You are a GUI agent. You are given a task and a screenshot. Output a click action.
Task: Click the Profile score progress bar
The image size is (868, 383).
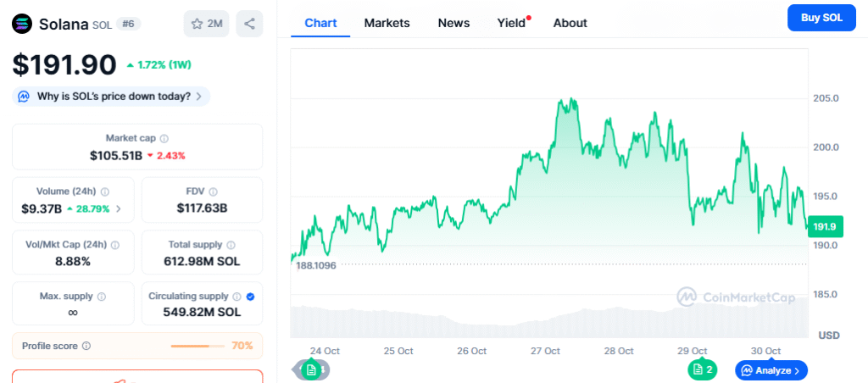pos(198,346)
